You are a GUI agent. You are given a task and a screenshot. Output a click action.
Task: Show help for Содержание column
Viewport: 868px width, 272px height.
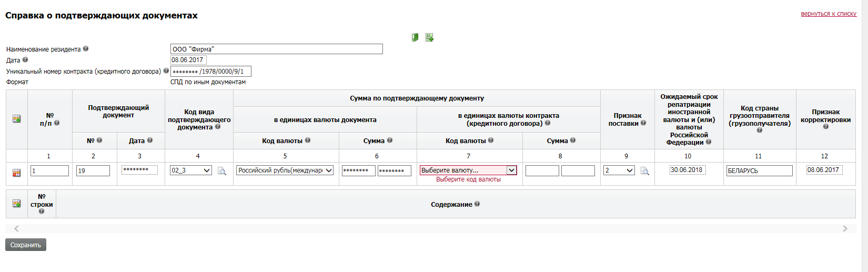click(x=477, y=204)
